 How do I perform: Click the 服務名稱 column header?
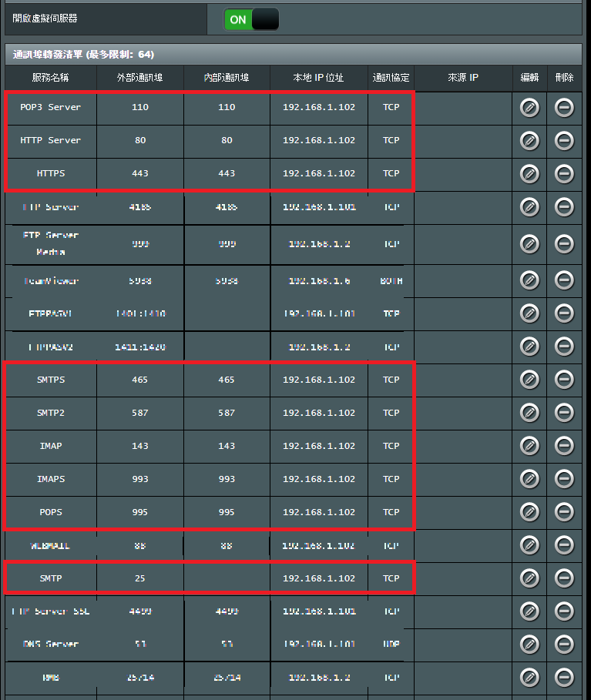pos(50,78)
